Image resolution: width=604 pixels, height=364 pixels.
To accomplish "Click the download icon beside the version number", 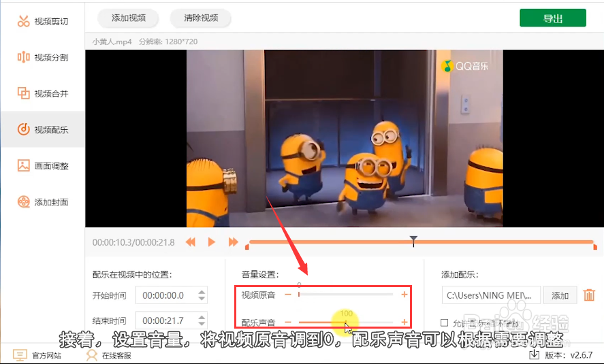I will pyautogui.click(x=534, y=354).
